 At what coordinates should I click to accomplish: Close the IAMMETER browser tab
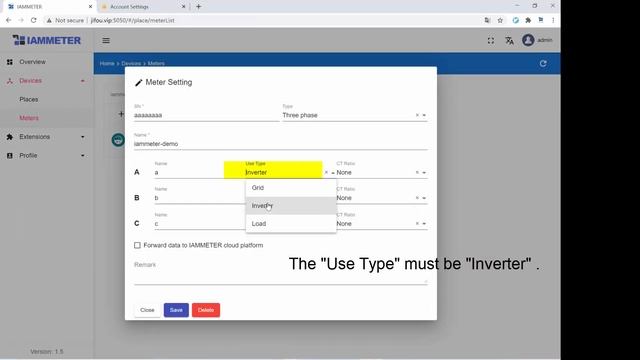(x=90, y=7)
